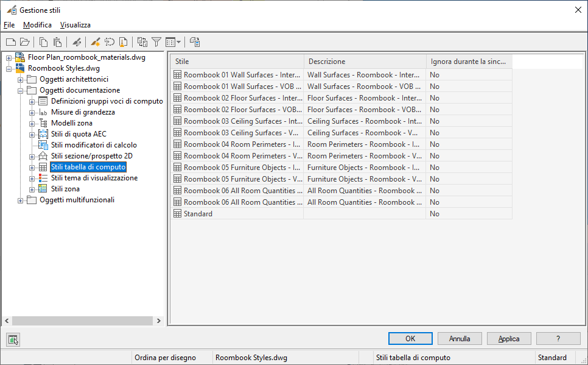588x365 pixels.
Task: Click the inline edit toggle icon in toolbar
Action: [x=195, y=42]
